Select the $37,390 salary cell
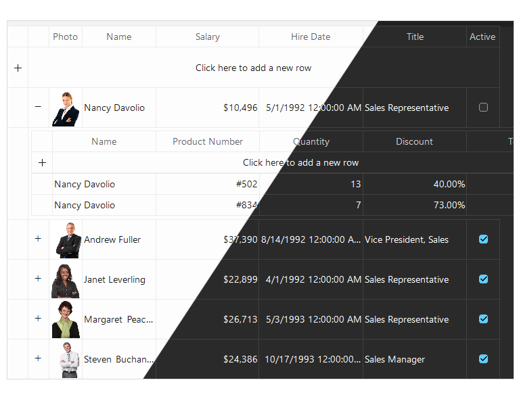Screen dimensions: 521x420 208,239
